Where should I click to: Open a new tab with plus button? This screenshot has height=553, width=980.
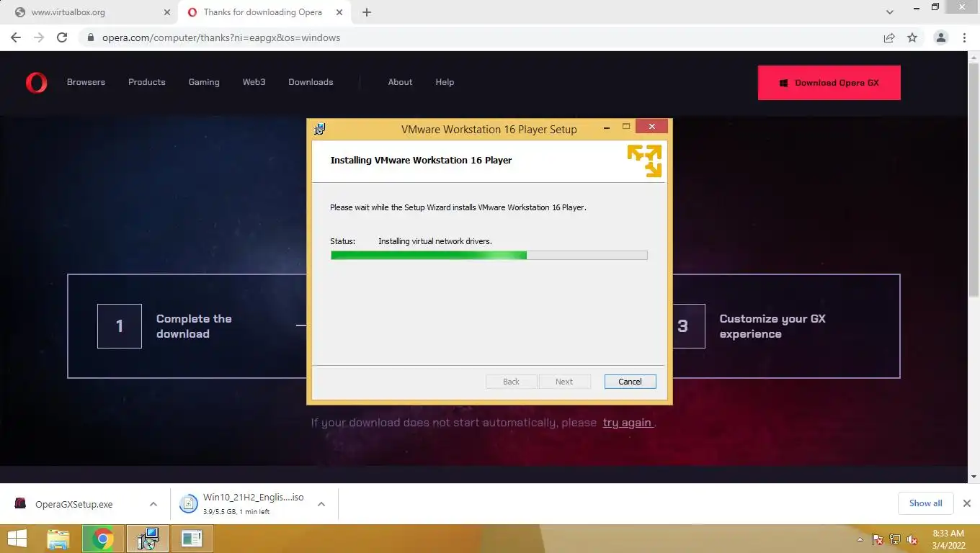click(367, 12)
